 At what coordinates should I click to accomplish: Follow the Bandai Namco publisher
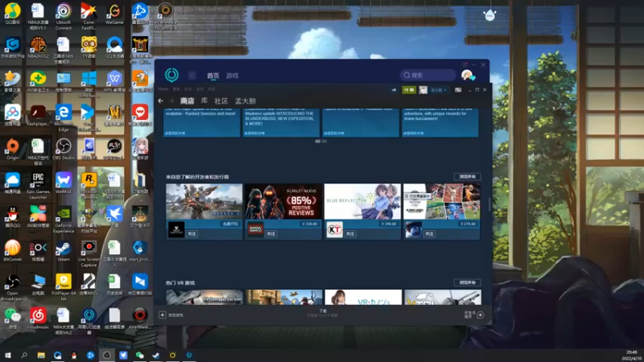pos(271,233)
